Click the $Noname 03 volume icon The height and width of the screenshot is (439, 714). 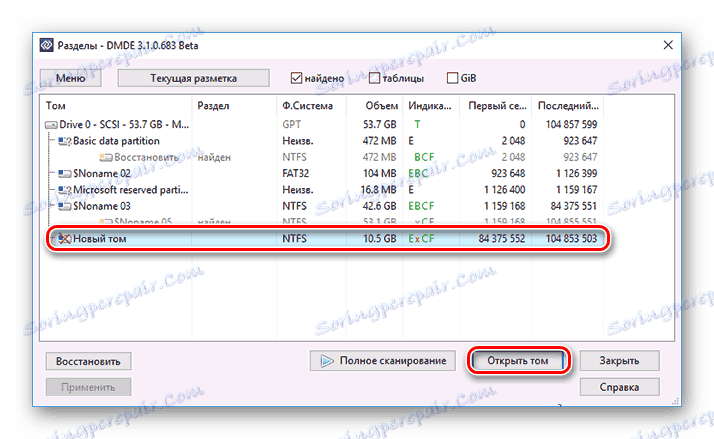point(64,206)
